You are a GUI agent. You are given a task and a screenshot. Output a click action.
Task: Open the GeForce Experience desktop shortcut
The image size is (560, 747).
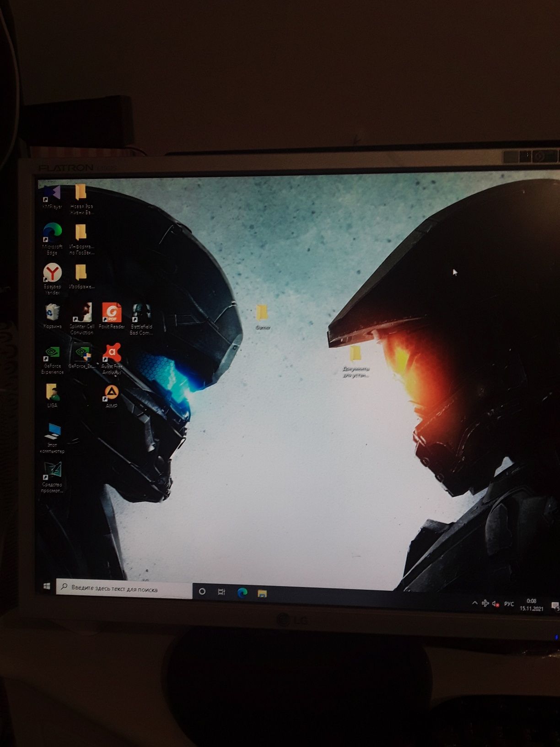(52, 359)
